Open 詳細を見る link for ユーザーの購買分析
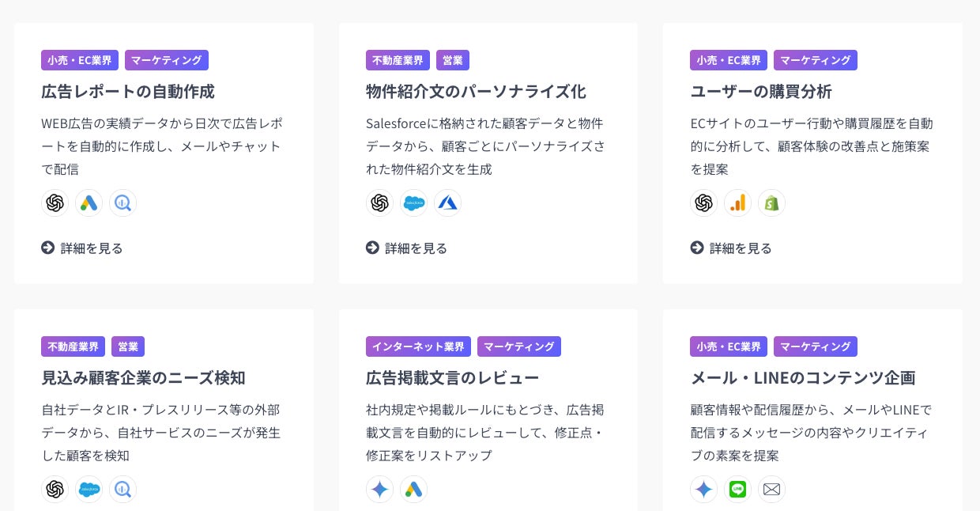The image size is (980, 511). 731,248
